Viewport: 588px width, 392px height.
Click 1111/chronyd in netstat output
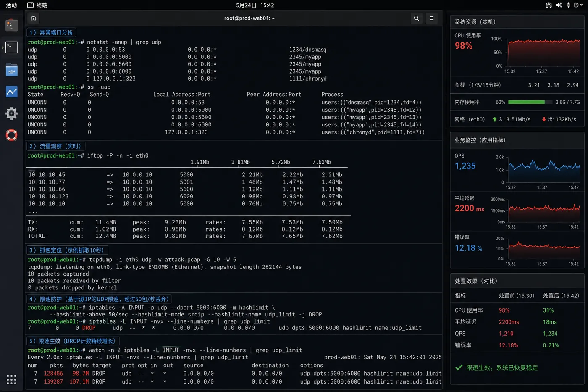pyautogui.click(x=307, y=79)
